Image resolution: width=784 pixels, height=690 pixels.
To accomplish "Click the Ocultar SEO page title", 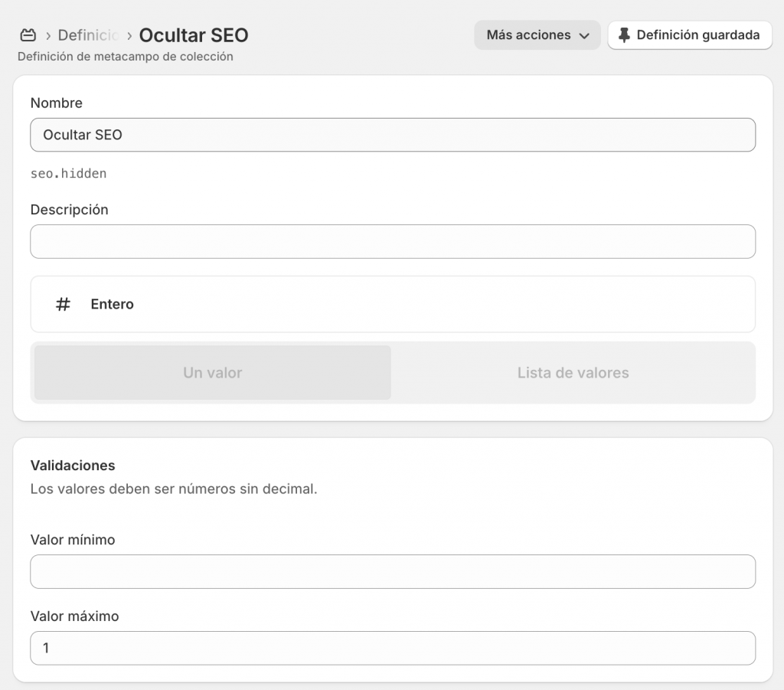I will click(194, 35).
